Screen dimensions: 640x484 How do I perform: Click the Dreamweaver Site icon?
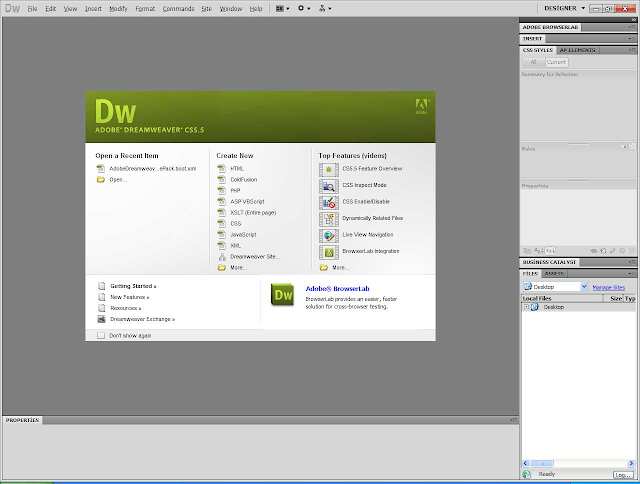(222, 257)
